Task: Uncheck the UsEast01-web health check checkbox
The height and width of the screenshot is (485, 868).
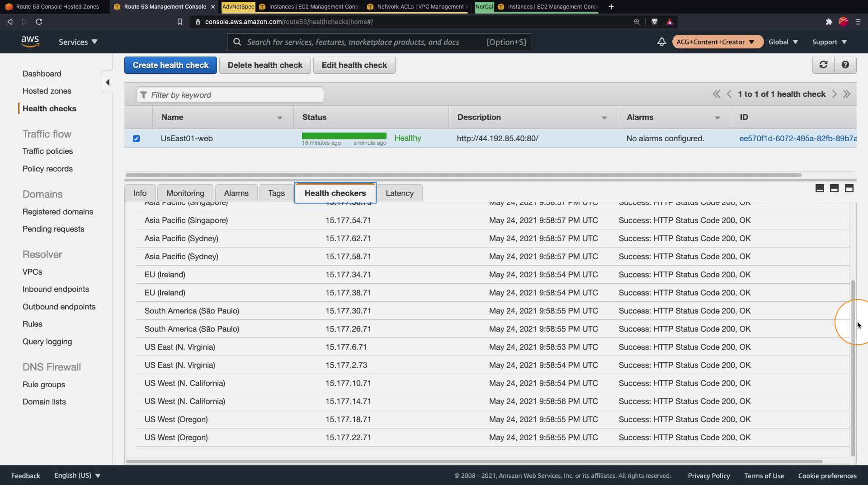Action: click(136, 138)
